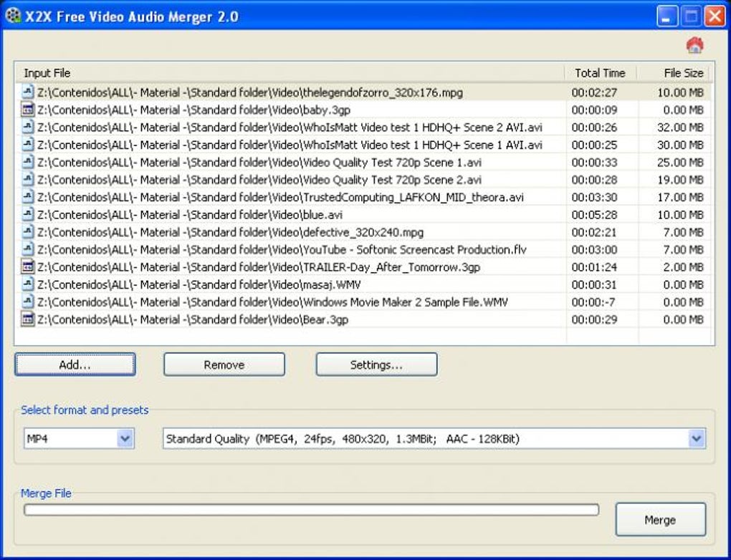Click file size 25.00 MB
The width and height of the screenshot is (731, 560).
[x=680, y=163]
